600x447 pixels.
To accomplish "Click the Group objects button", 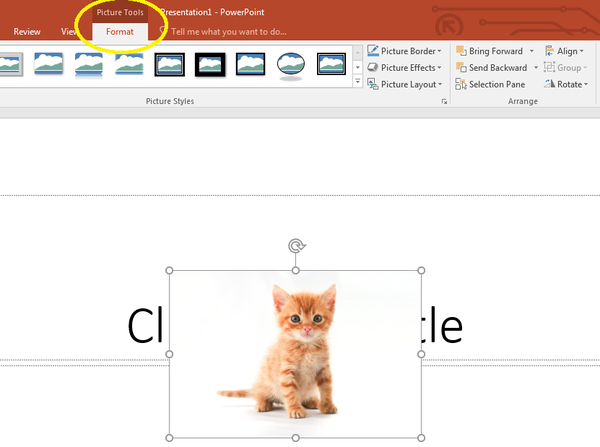I will click(x=568, y=67).
